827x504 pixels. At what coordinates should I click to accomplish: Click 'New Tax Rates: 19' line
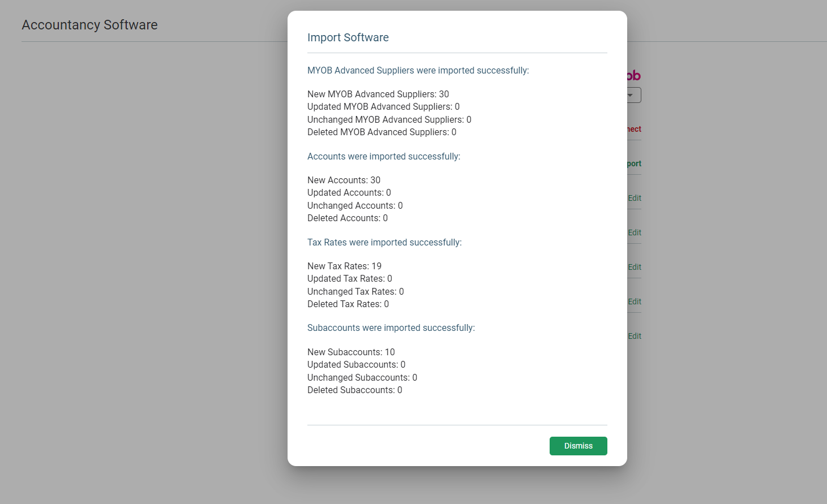[344, 266]
